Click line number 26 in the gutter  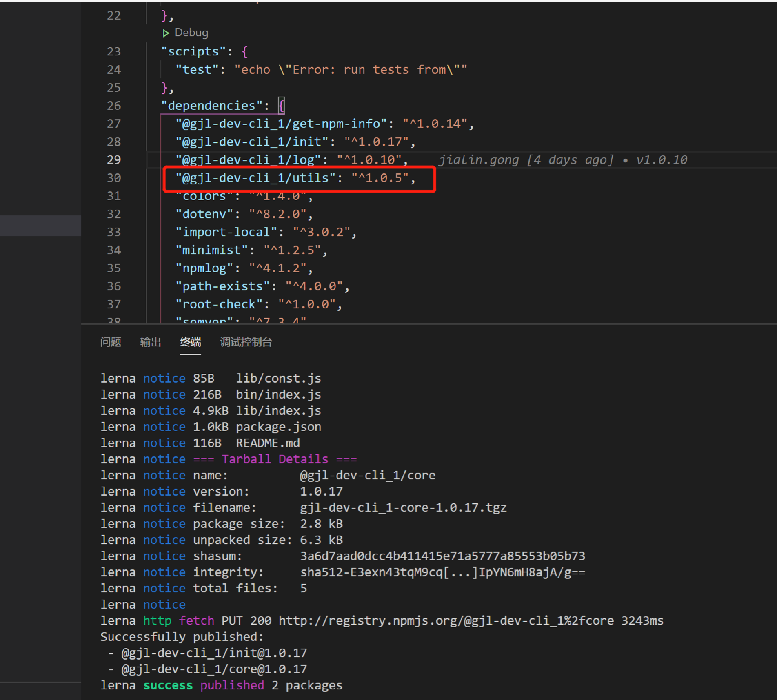114,106
